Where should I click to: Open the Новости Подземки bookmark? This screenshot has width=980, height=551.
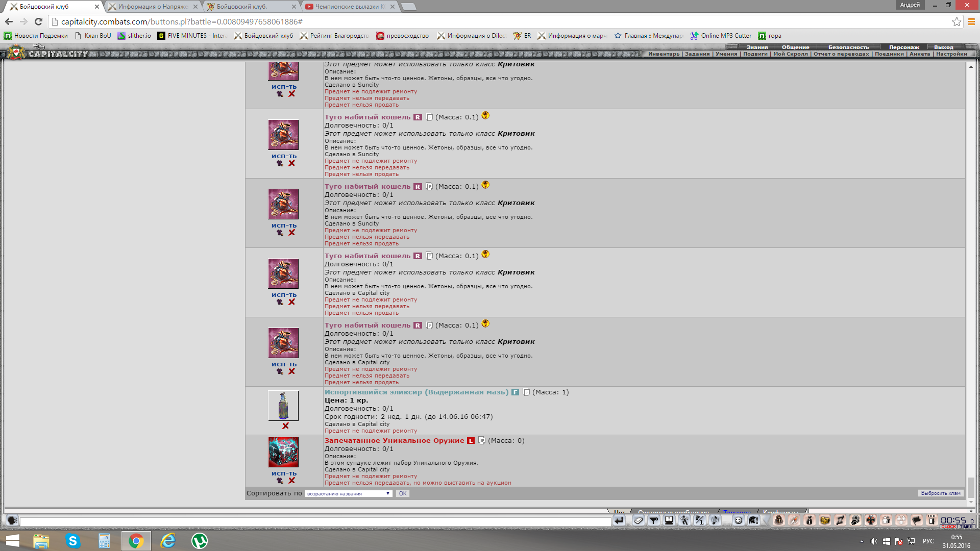pos(36,36)
